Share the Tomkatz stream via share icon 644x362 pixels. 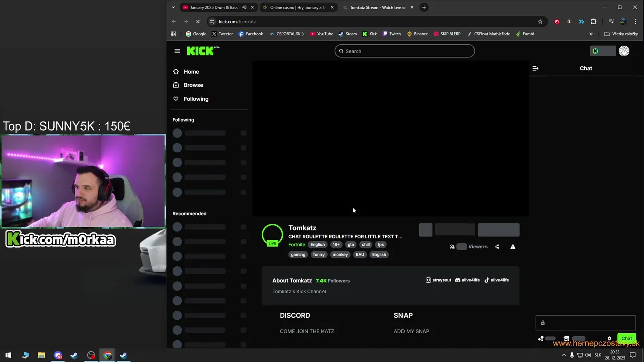497,247
